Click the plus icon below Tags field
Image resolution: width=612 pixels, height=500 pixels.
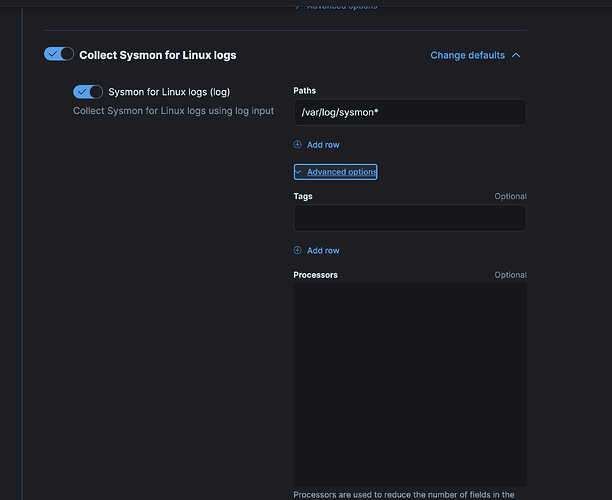297,250
